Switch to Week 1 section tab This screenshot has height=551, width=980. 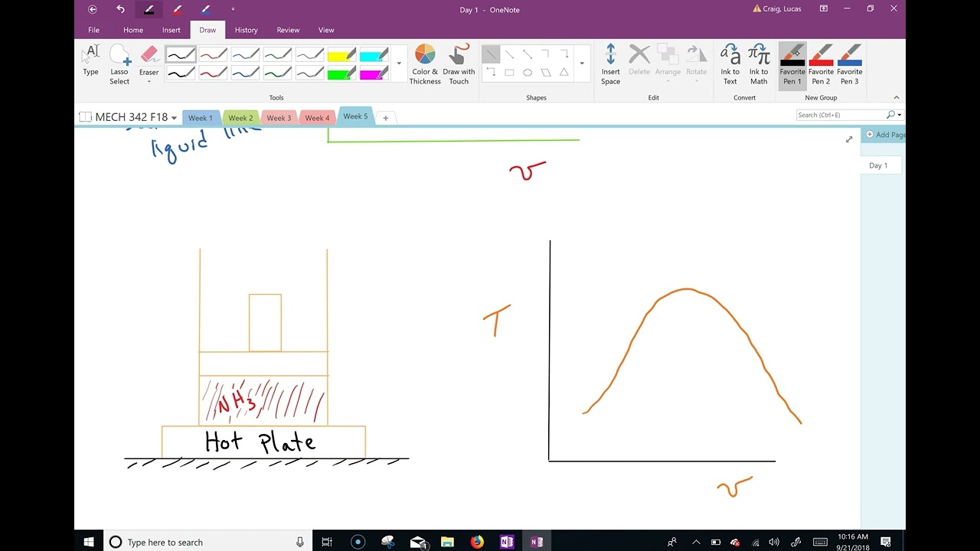[x=201, y=118]
